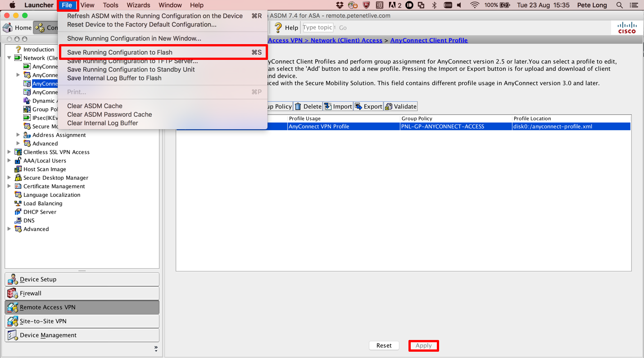Click the Device Management pane icon
Image resolution: width=644 pixels, height=358 pixels.
coord(13,335)
